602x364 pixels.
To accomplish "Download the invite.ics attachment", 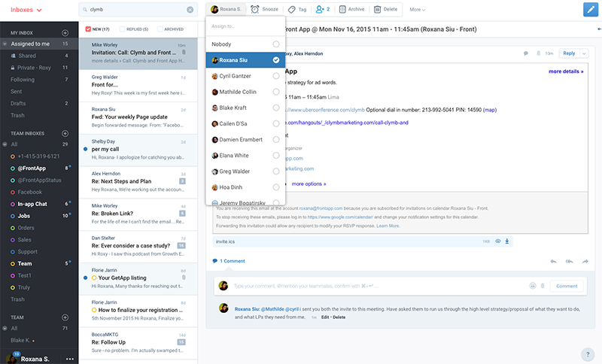I will tap(507, 241).
